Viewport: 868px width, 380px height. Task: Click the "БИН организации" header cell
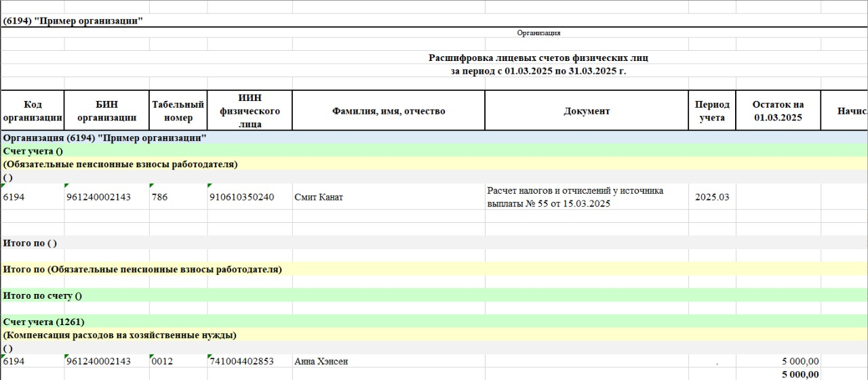click(106, 110)
